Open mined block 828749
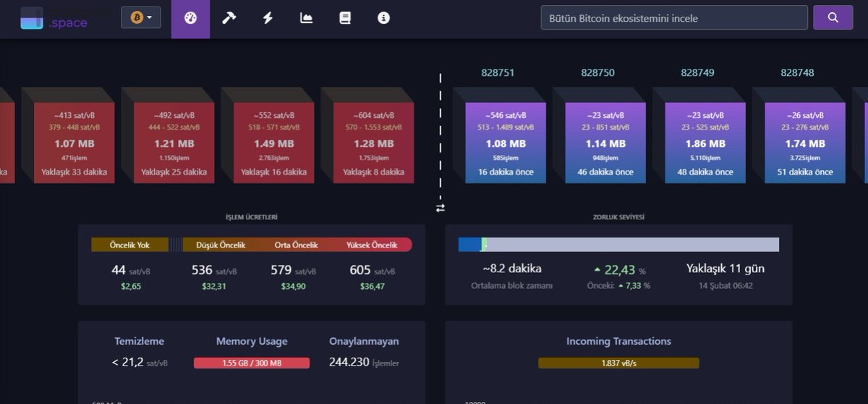Screen dimensions: 868x404 coord(705,143)
